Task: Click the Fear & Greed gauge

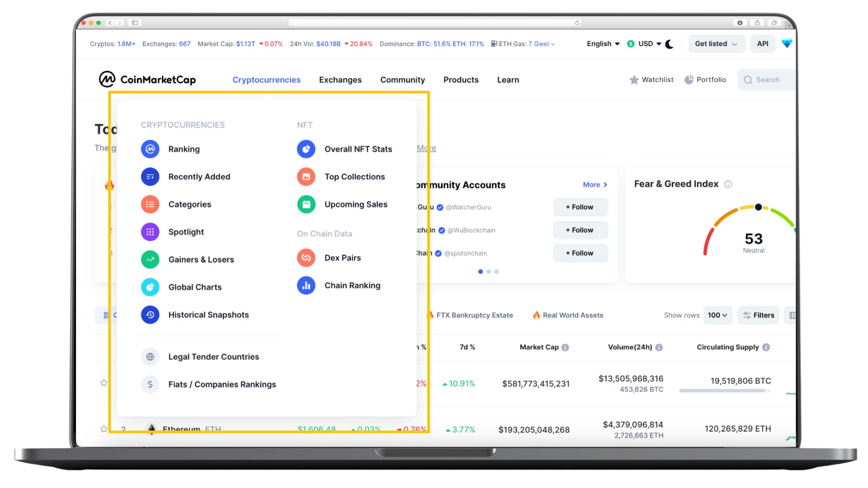Action: 749,230
